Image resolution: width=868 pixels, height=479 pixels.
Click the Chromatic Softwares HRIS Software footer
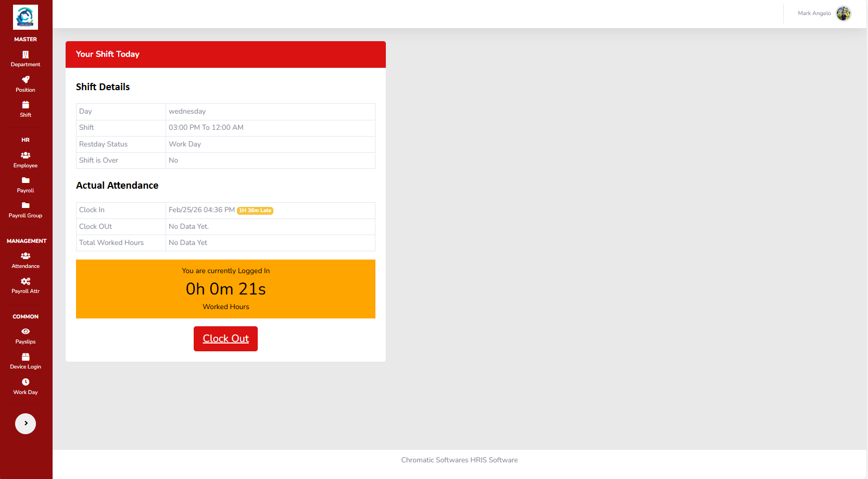click(459, 460)
